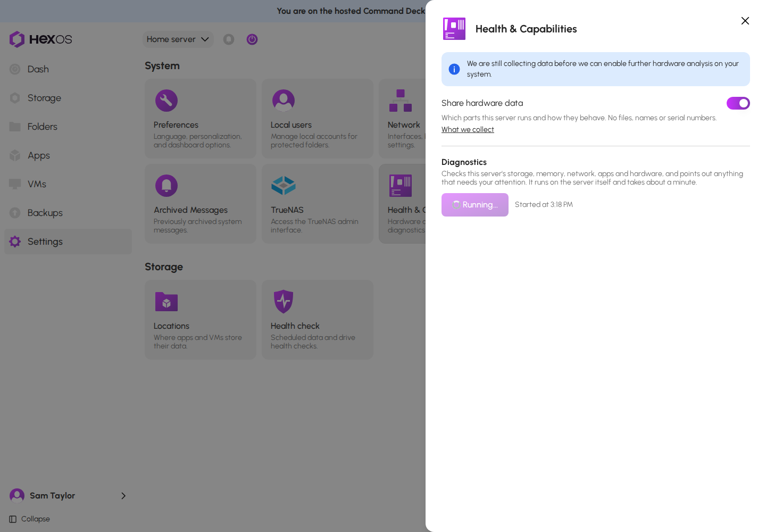Click the System section heading
Screen dimensions: 766x532
tap(162, 66)
